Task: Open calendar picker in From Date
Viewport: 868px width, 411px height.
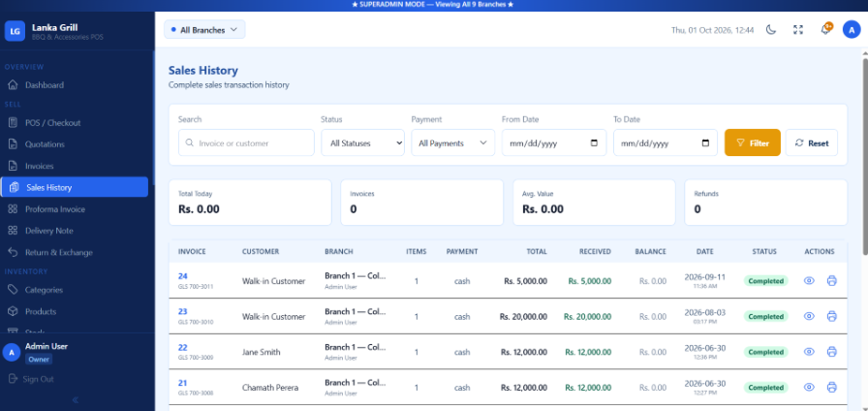Action: pos(595,142)
